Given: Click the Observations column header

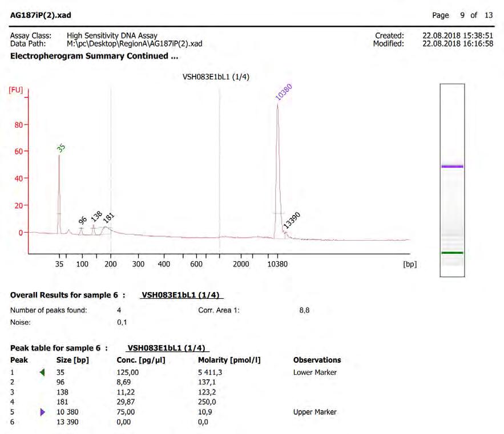Looking at the screenshot, I should coord(317,360).
